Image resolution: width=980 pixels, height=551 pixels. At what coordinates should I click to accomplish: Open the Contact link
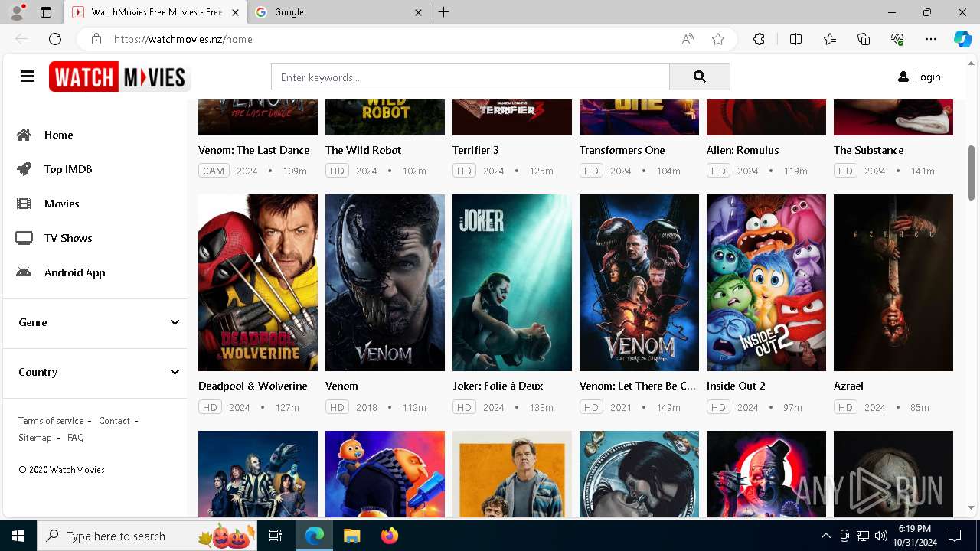coord(114,421)
